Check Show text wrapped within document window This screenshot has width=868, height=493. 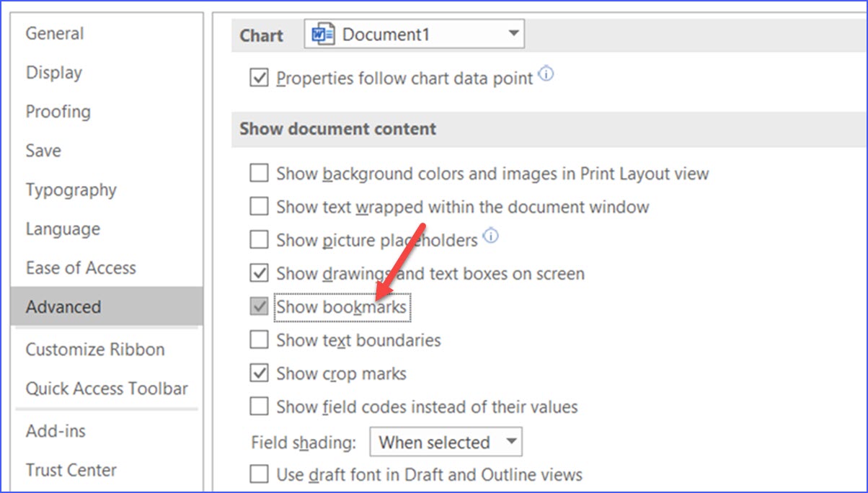pyautogui.click(x=258, y=206)
